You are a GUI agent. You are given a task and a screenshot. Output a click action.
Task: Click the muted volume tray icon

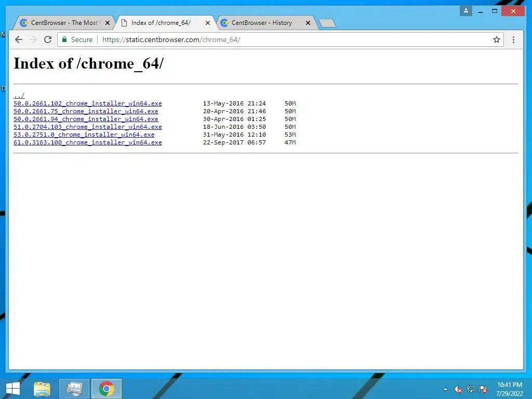pos(458,389)
